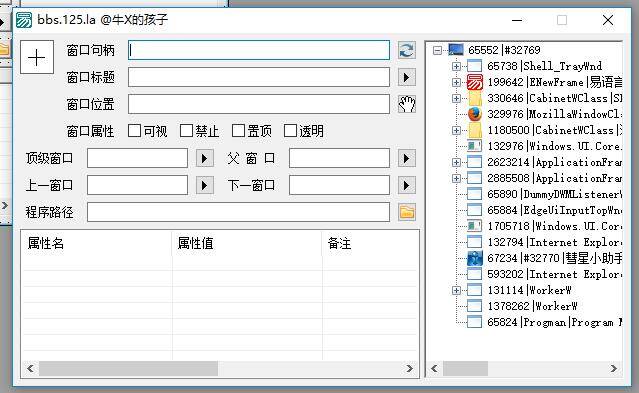Click the 窗口标题 input field

(x=259, y=77)
